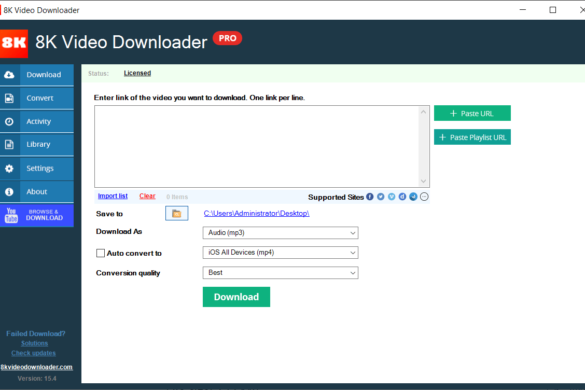Click the Dailymotion supported site icon
This screenshot has width=585, height=390.
(402, 197)
